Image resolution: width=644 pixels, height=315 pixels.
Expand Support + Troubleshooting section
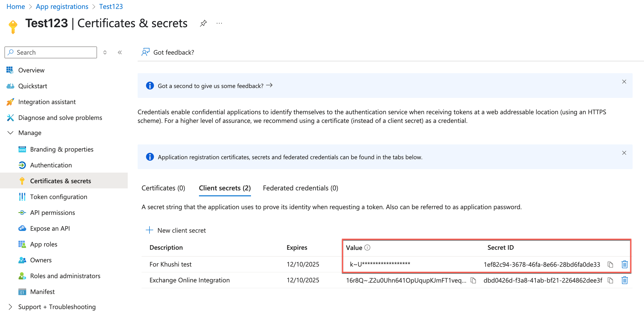point(57,307)
